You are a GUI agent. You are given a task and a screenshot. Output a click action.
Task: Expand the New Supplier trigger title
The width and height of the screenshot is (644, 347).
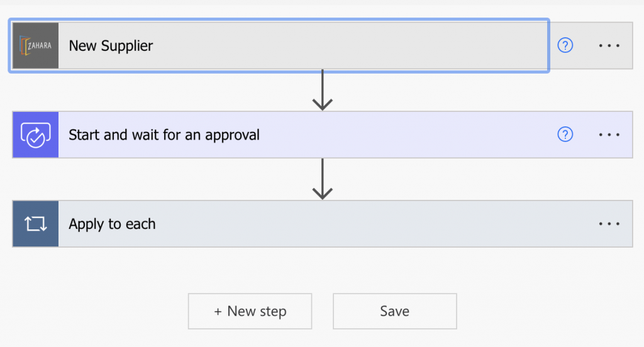click(111, 46)
